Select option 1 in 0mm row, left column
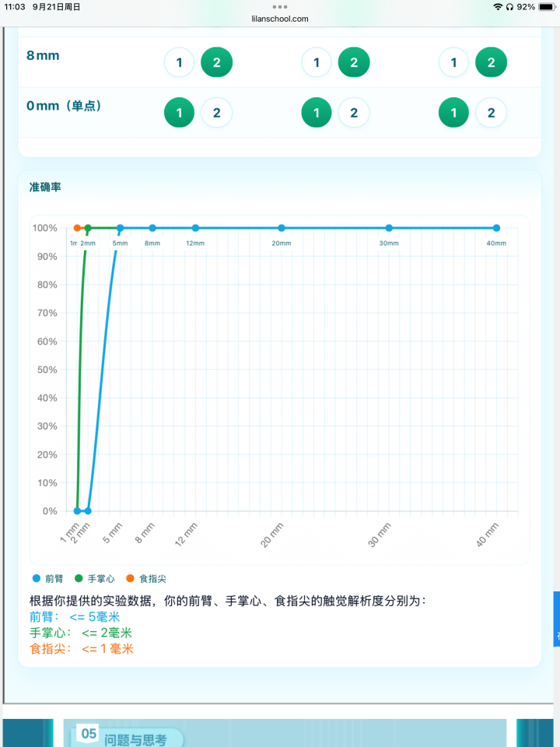The height and width of the screenshot is (747, 560). pos(180,114)
